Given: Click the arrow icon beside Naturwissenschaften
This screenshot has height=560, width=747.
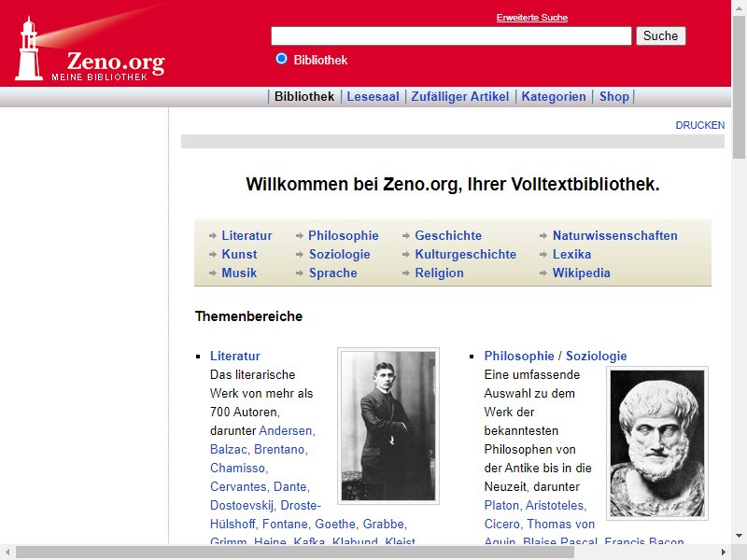Looking at the screenshot, I should [x=543, y=236].
